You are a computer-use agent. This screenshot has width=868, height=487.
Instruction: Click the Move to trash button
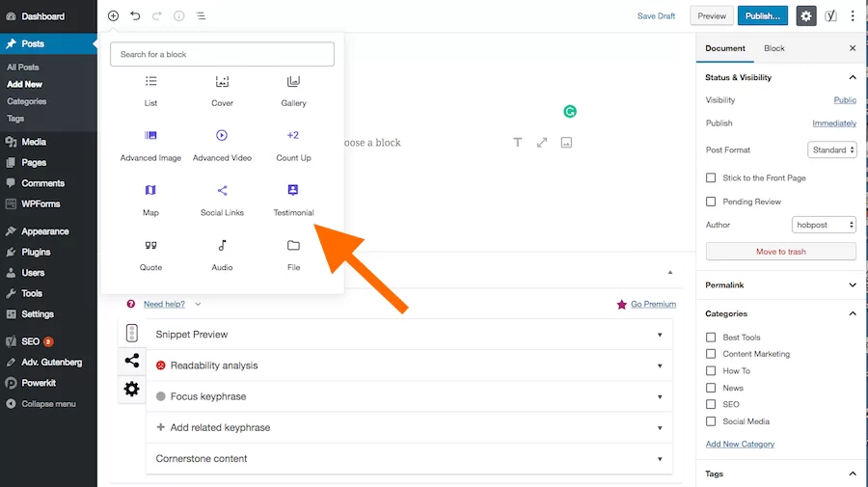(x=780, y=252)
